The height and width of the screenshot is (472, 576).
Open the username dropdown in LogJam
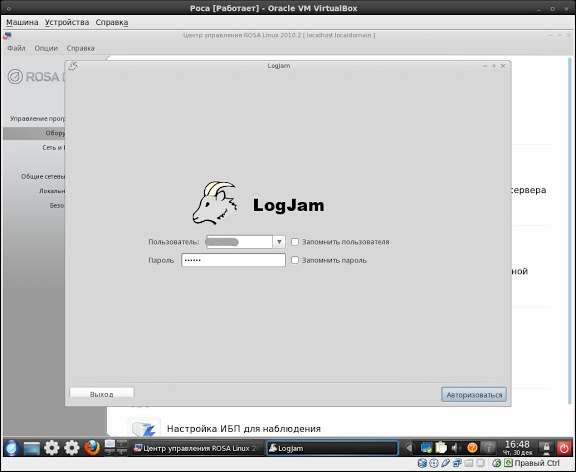(x=279, y=242)
